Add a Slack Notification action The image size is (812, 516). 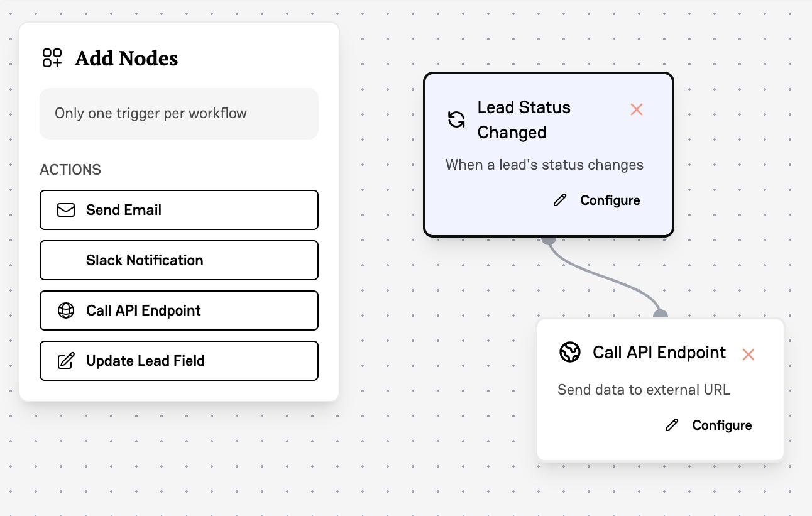coord(179,260)
